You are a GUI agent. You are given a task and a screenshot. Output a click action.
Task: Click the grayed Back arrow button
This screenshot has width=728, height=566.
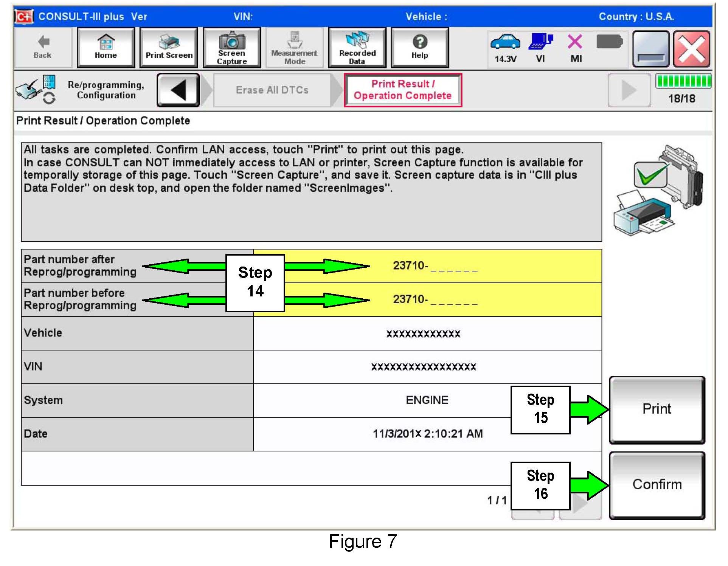point(42,48)
